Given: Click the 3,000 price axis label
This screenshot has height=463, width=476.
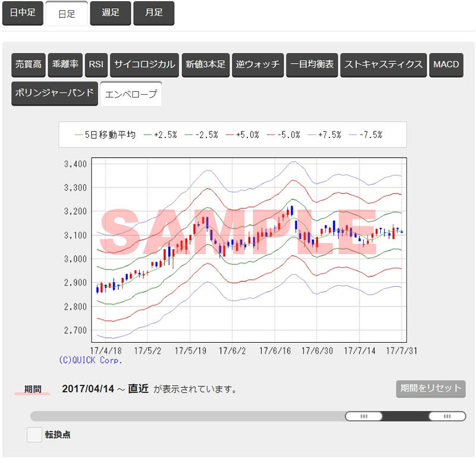Looking at the screenshot, I should tap(76, 259).
